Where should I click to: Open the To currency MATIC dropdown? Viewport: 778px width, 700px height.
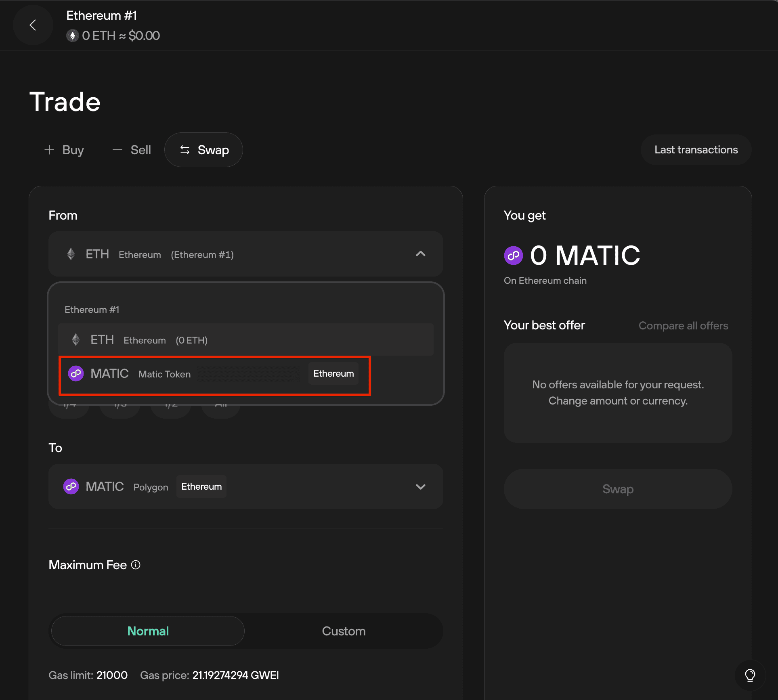click(x=245, y=486)
